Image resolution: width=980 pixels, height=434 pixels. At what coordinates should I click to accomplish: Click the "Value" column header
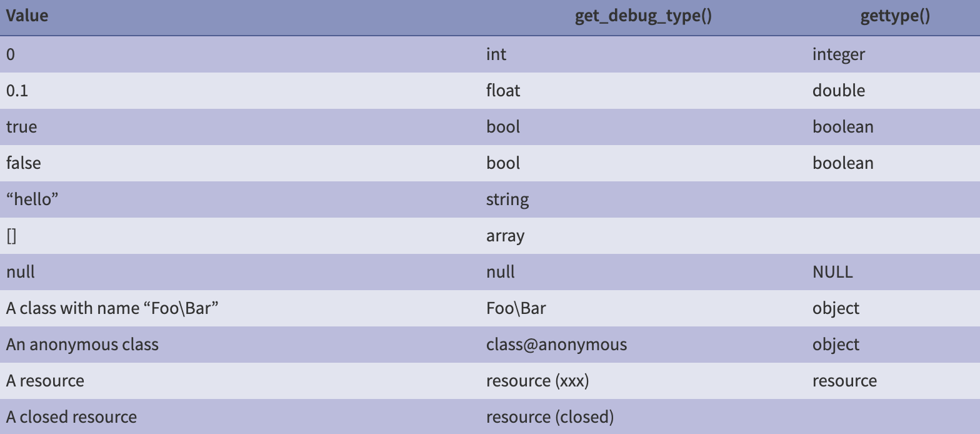[27, 16]
